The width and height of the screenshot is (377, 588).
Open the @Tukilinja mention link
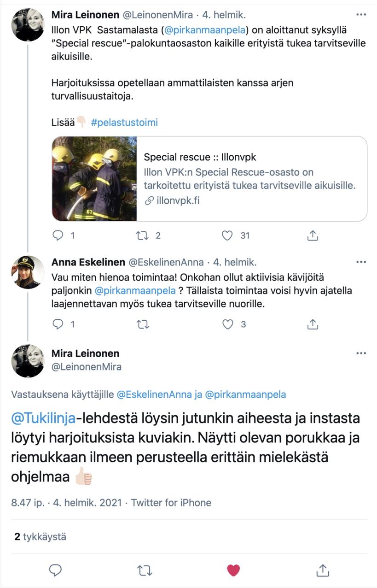coord(43,419)
